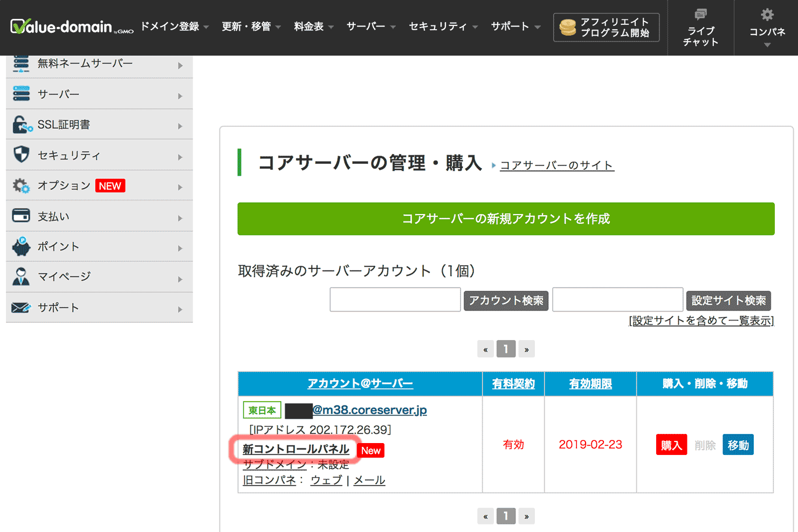
Task: Click the マイページ person icon
Action: pyautogui.click(x=21, y=277)
